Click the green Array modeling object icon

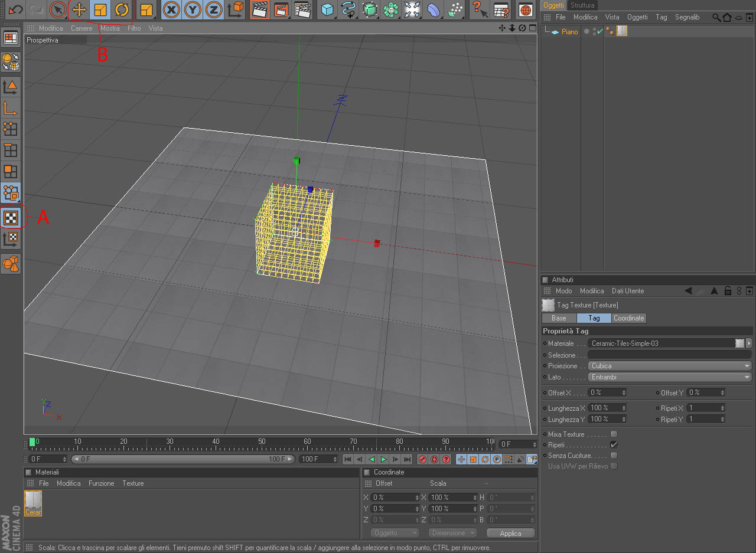[391, 9]
